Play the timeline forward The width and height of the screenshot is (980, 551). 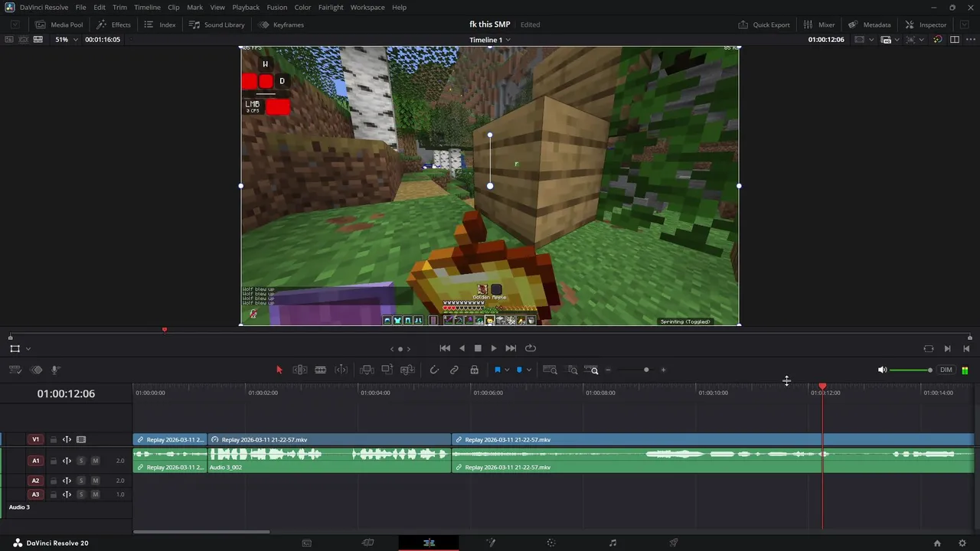coord(494,348)
